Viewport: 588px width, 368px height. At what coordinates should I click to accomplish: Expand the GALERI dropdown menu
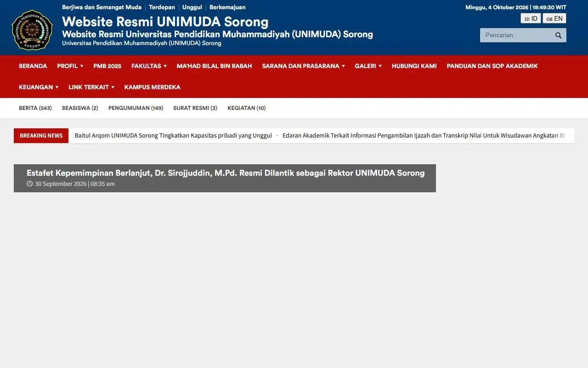[x=368, y=66]
